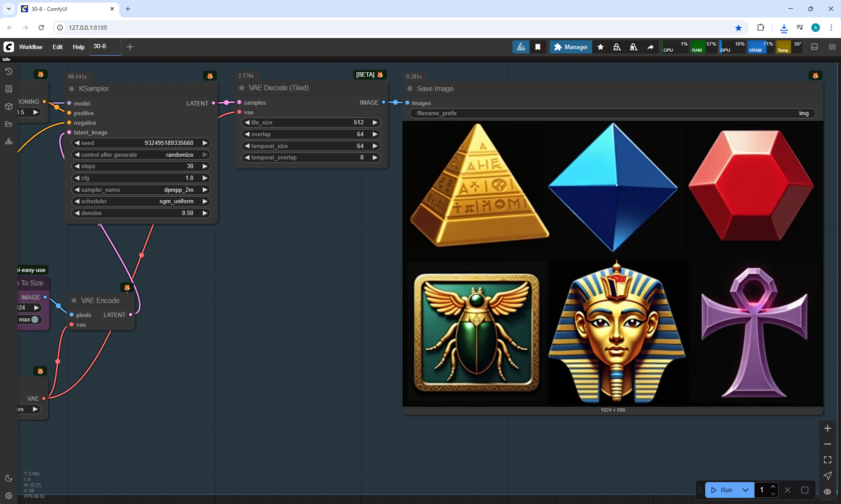841x504 pixels.
Task: Toggle dark theme moon icon
Action: 9,478
